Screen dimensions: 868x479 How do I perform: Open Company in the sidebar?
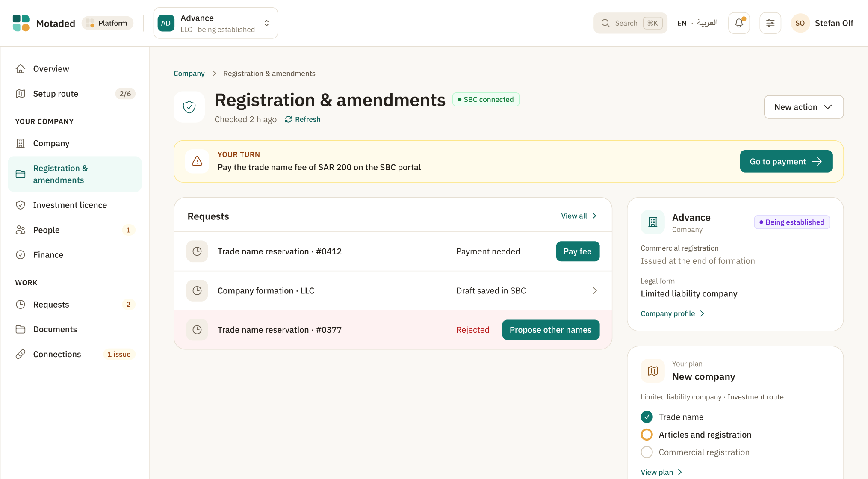(75, 143)
